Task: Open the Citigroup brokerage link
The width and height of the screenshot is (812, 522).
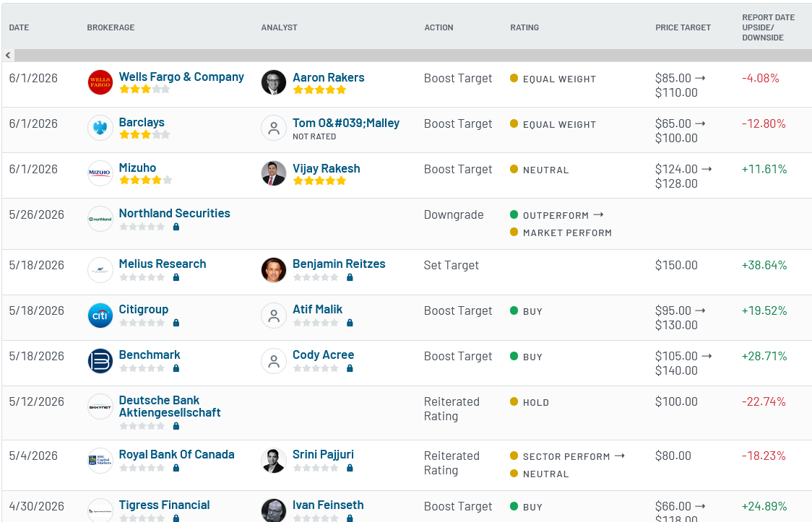Action: [x=144, y=309]
